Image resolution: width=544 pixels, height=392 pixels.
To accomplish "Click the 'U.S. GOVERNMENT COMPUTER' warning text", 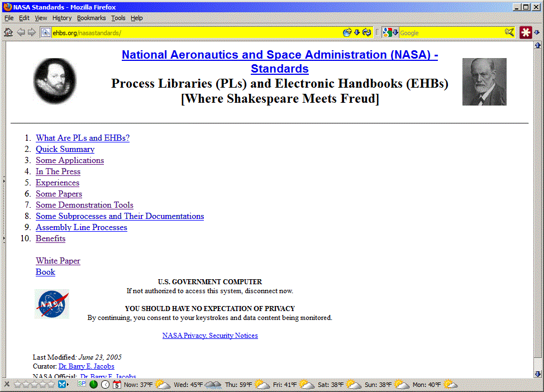I will pyautogui.click(x=210, y=281).
